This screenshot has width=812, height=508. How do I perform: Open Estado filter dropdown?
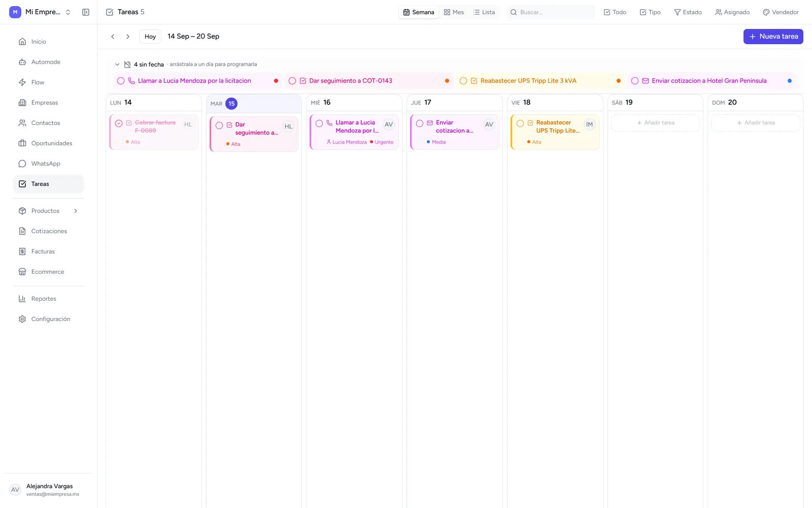pyautogui.click(x=688, y=12)
